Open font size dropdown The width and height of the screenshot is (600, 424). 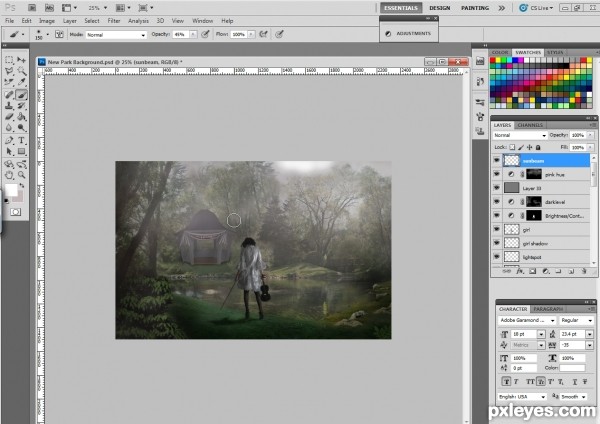[541, 334]
